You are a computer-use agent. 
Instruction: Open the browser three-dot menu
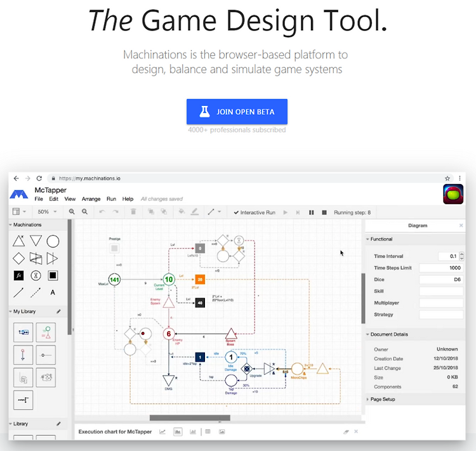(459, 178)
